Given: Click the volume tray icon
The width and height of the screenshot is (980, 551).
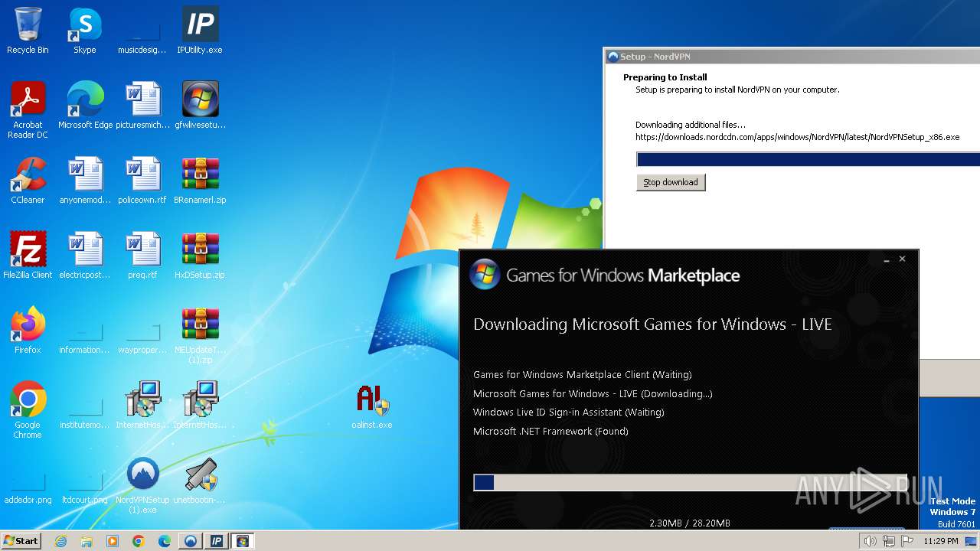Looking at the screenshot, I should pos(870,541).
